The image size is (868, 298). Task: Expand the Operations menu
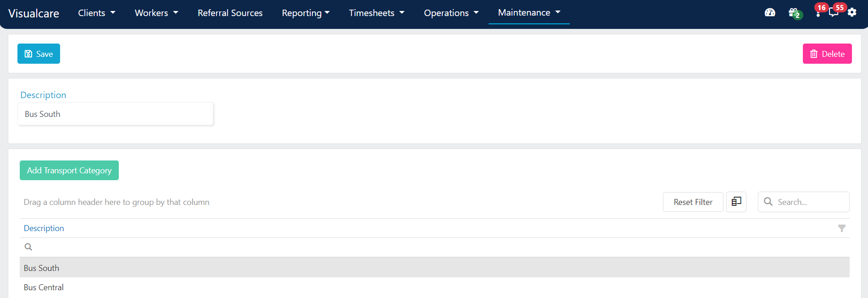[451, 13]
